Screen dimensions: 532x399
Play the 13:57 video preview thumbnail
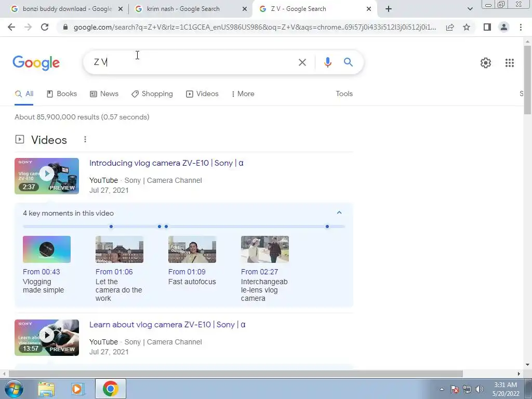tap(47, 338)
